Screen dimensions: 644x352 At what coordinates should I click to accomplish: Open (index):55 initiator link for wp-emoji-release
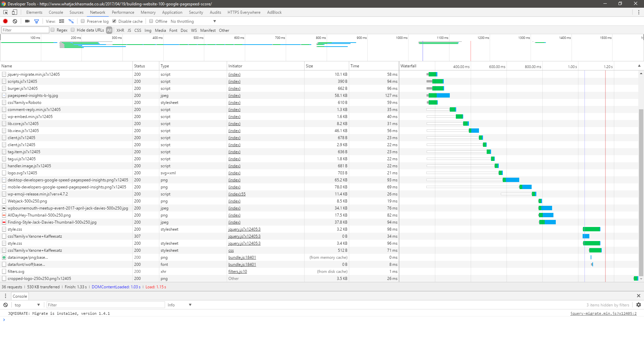tap(237, 194)
